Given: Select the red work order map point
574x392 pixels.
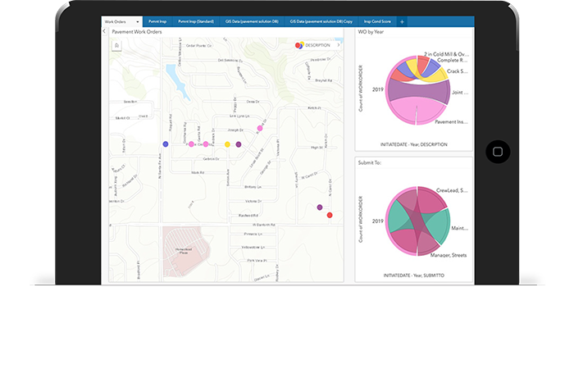Looking at the screenshot, I should 330,215.
